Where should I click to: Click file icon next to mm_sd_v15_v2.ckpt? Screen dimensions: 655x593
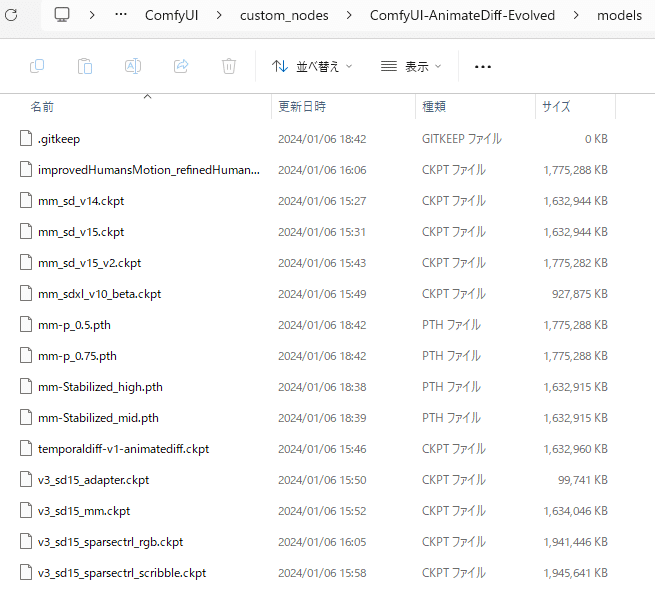(26, 262)
